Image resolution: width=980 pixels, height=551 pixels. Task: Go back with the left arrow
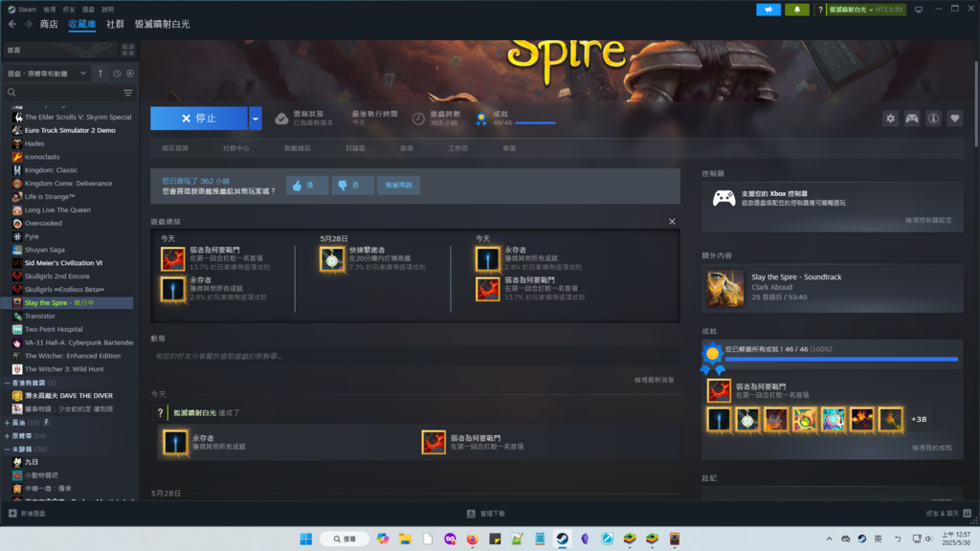pyautogui.click(x=12, y=24)
